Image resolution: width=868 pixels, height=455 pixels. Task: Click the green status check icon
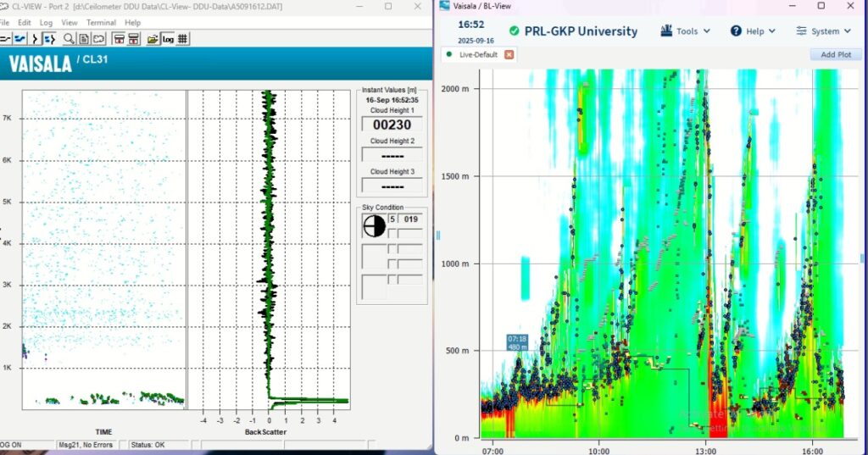pyautogui.click(x=514, y=31)
